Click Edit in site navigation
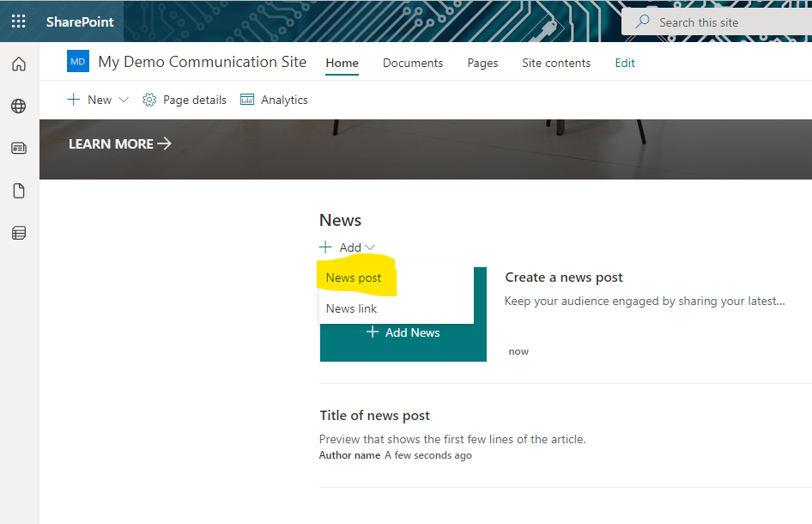 click(625, 63)
